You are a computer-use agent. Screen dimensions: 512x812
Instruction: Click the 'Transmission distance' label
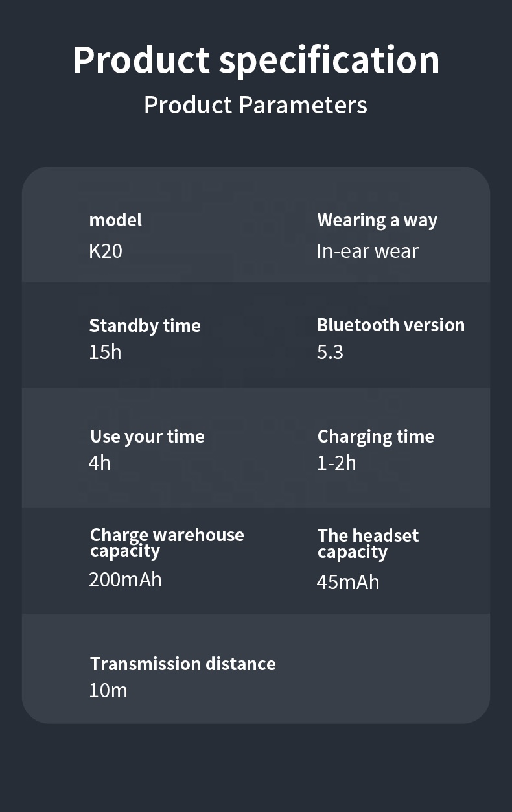(183, 664)
